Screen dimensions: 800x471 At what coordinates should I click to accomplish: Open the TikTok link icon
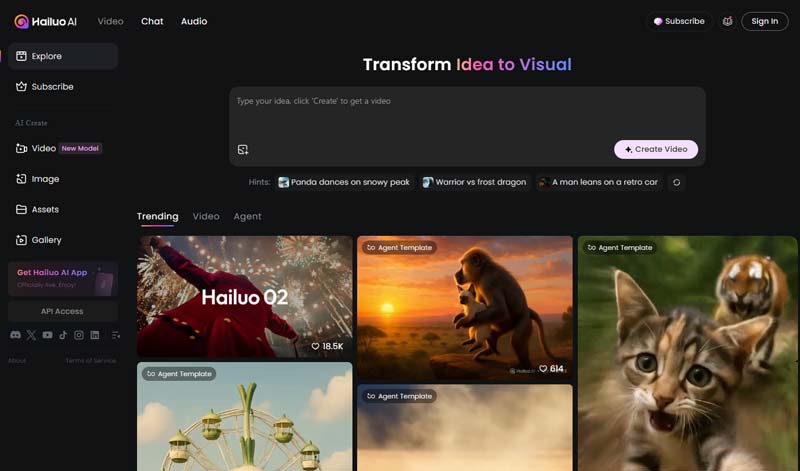point(63,335)
